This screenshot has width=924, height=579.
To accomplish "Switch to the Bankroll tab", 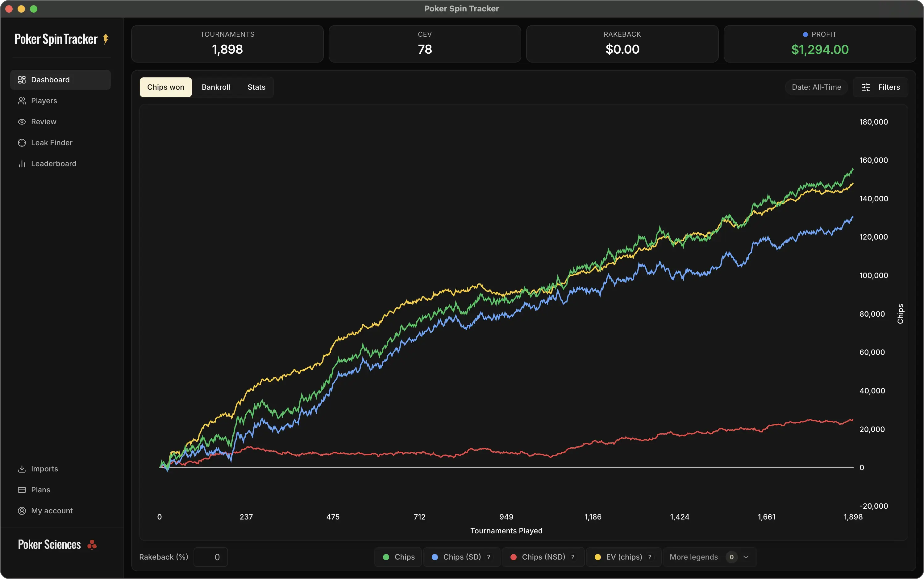I will click(216, 87).
